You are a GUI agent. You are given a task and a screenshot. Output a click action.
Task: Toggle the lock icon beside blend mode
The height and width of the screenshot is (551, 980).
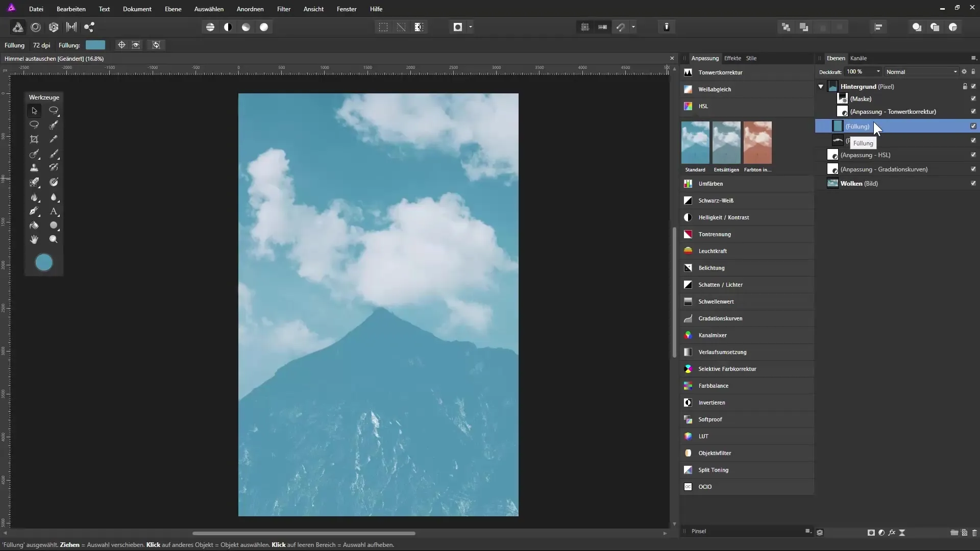973,72
